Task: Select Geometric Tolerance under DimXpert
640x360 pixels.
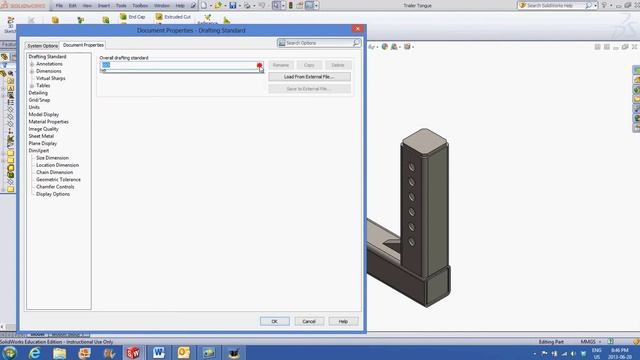Action: (x=58, y=180)
